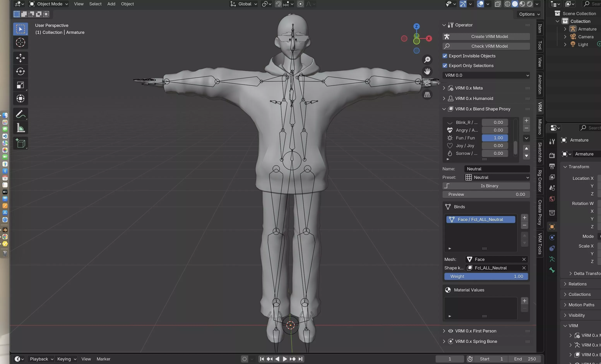Open the World properties tab icon
The height and width of the screenshot is (364, 601).
point(552,199)
